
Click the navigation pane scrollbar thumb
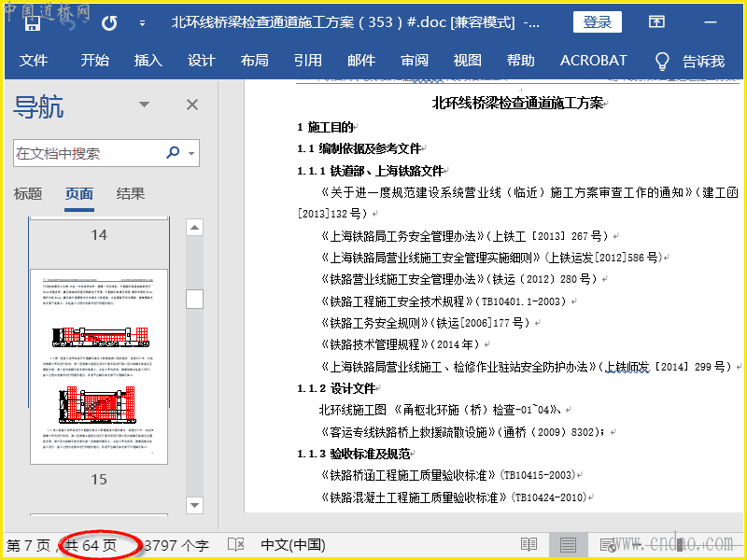click(194, 299)
